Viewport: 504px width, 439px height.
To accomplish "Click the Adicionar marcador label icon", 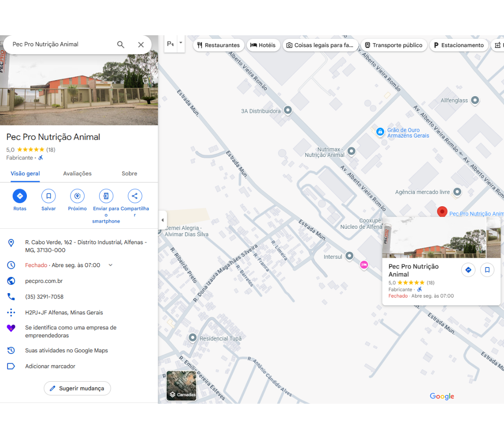I will click(11, 366).
